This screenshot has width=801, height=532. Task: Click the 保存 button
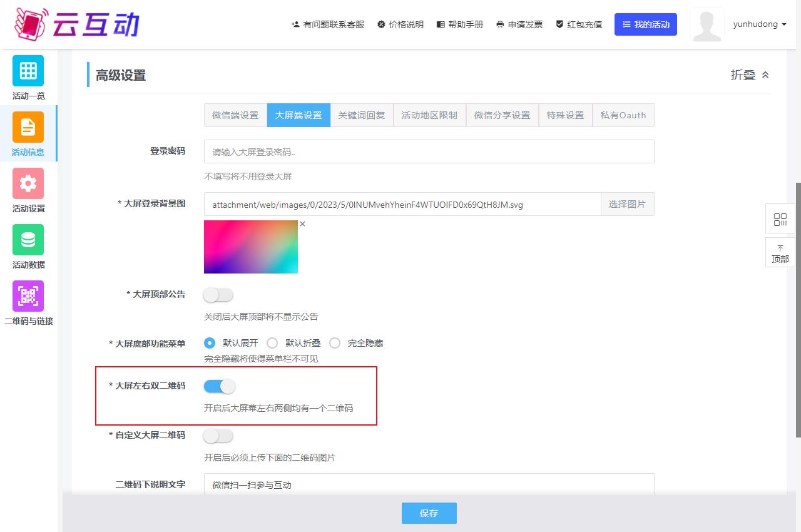[x=429, y=513]
